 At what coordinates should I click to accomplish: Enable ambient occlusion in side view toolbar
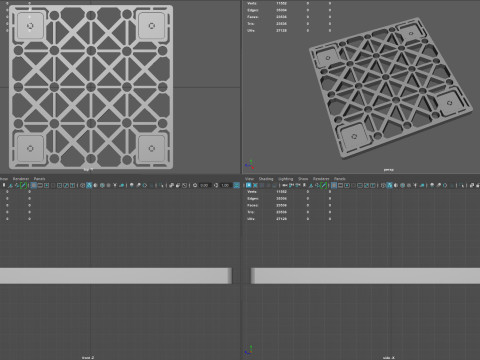click(432, 185)
